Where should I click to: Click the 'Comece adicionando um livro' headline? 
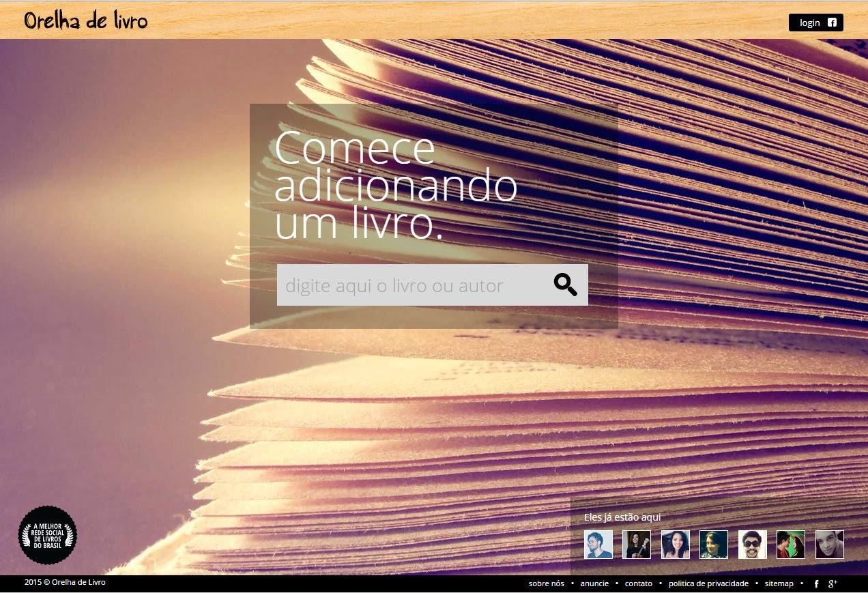[x=396, y=186]
